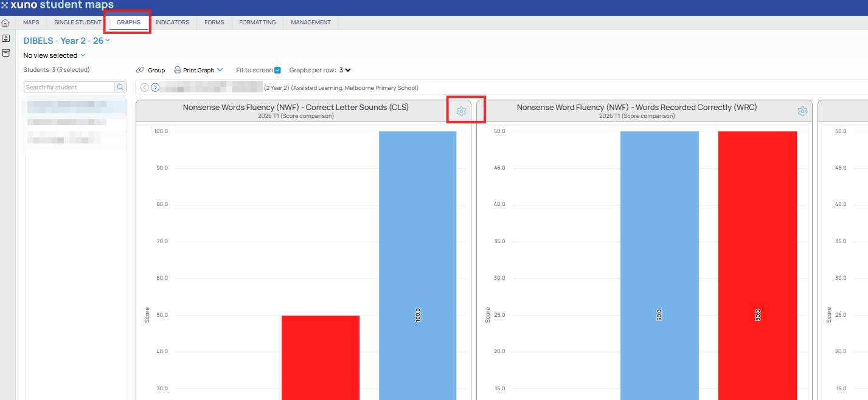Open the archive box icon in the sidebar
Screen dimensions: 868x400
coord(5,53)
